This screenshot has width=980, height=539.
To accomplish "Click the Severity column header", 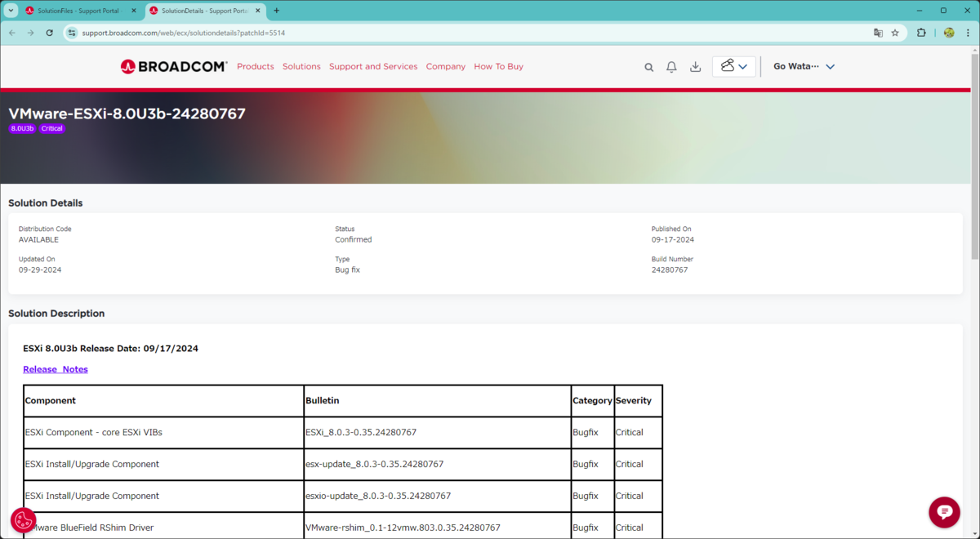I will click(638, 401).
